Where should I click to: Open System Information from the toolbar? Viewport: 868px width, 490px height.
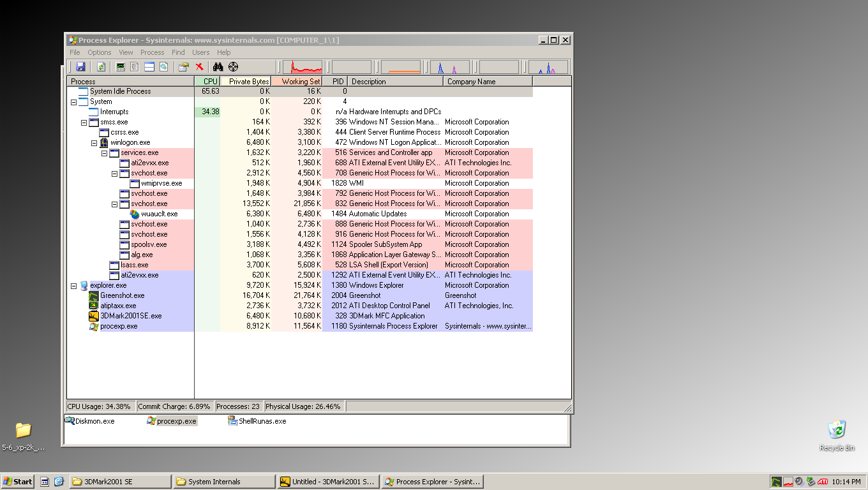[121, 66]
